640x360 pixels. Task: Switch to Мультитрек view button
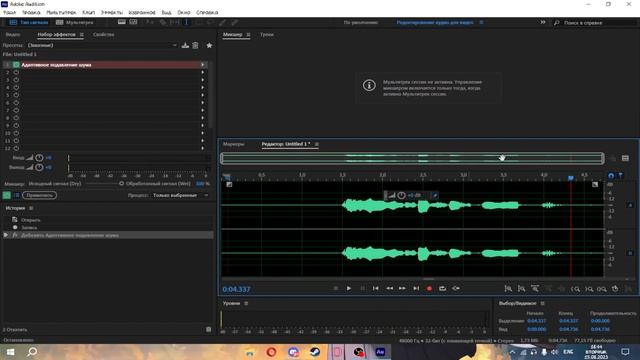coord(75,22)
